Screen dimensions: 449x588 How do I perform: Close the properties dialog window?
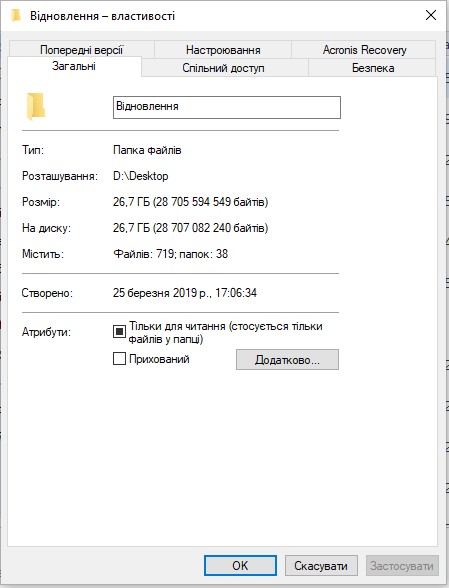tap(431, 15)
